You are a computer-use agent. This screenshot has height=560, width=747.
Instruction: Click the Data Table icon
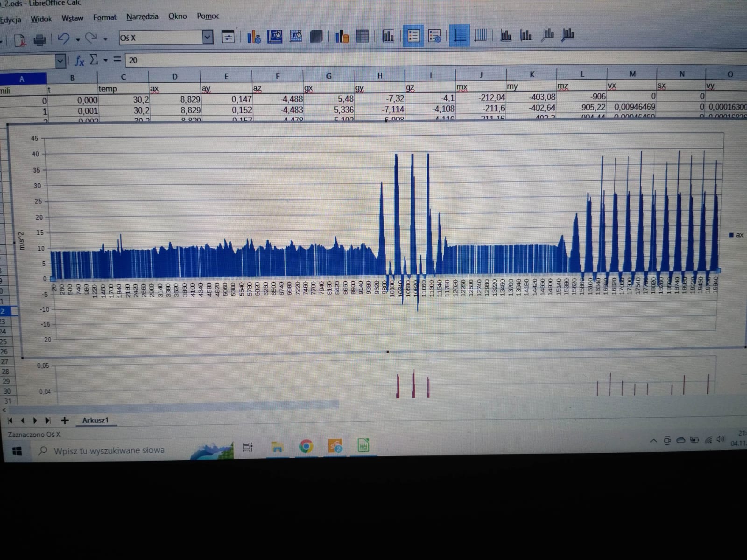click(362, 36)
